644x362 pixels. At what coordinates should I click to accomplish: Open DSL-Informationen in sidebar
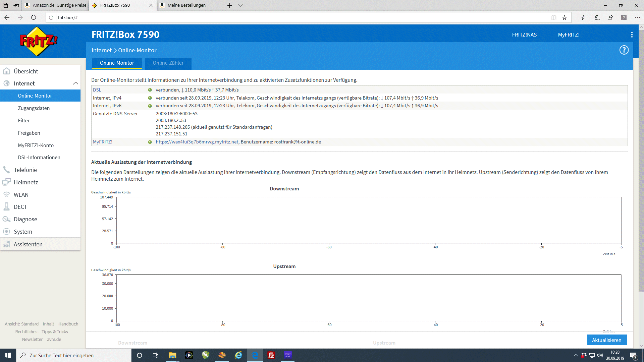(39, 158)
